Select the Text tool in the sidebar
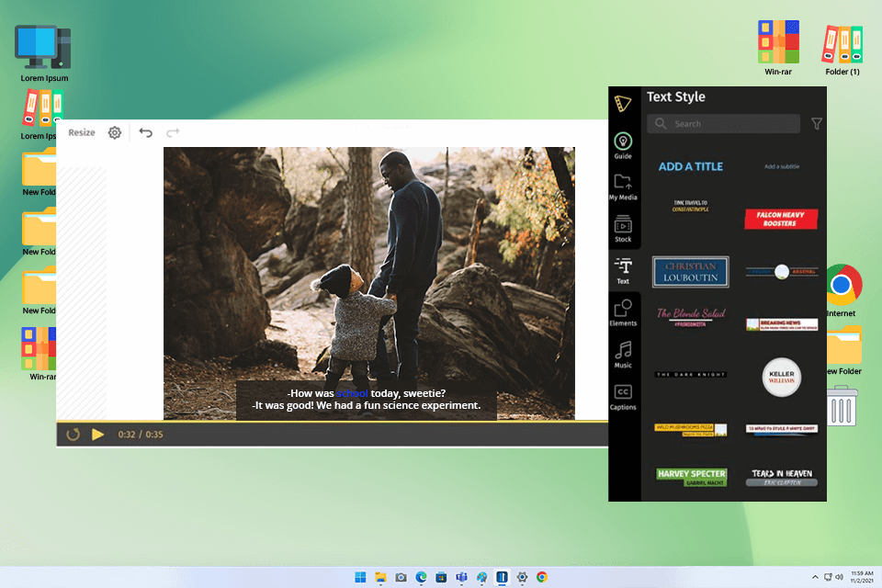Viewport: 882px width, 588px height. [623, 271]
